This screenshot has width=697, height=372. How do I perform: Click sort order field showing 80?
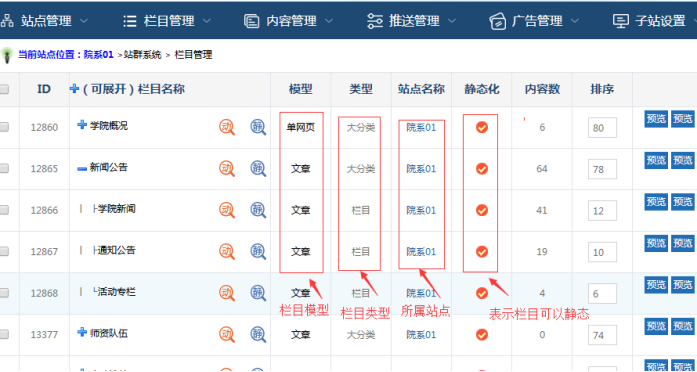click(x=602, y=128)
